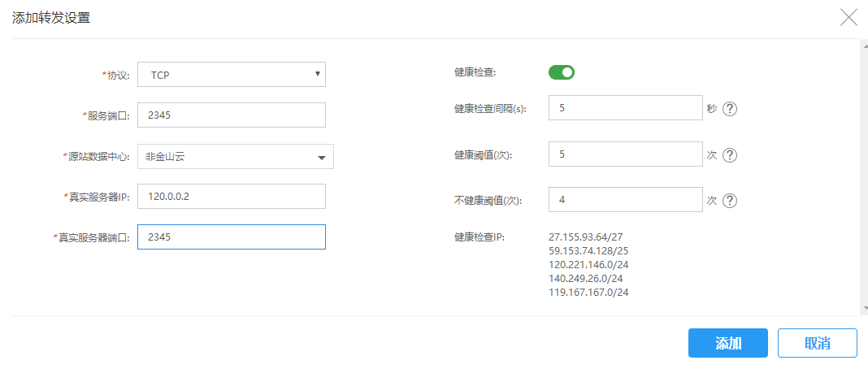Open the 协议 TCP dropdown
Image resolution: width=868 pixels, height=369 pixels.
click(232, 74)
